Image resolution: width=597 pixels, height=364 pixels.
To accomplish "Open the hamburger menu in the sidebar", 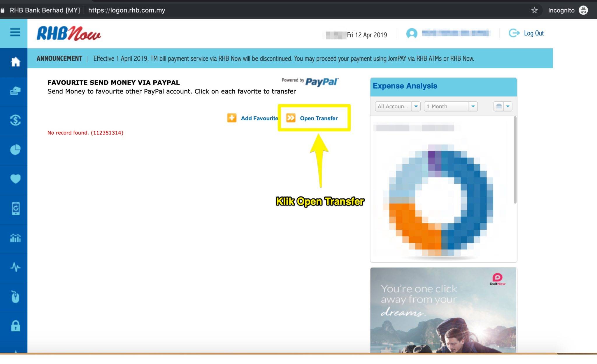I will point(15,32).
